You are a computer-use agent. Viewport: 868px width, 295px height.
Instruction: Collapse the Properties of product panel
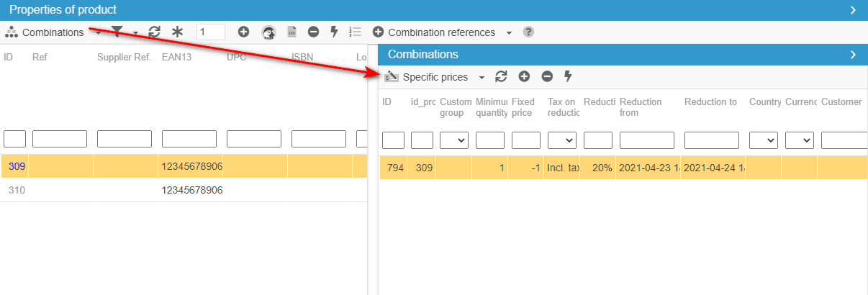pyautogui.click(x=853, y=9)
